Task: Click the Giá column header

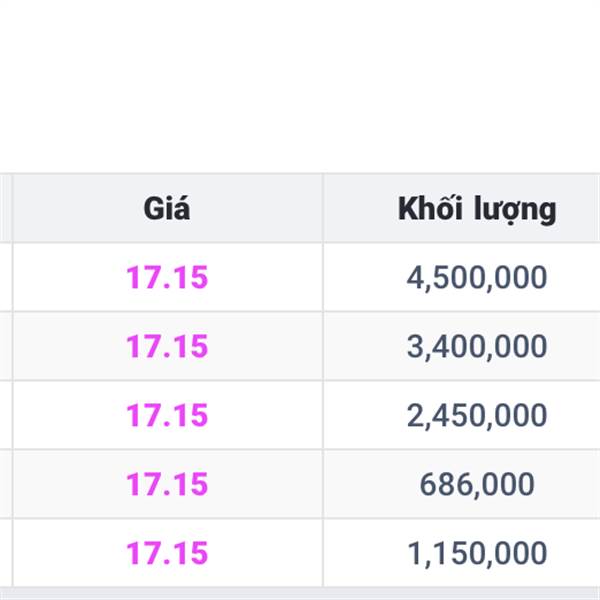Action: (167, 208)
